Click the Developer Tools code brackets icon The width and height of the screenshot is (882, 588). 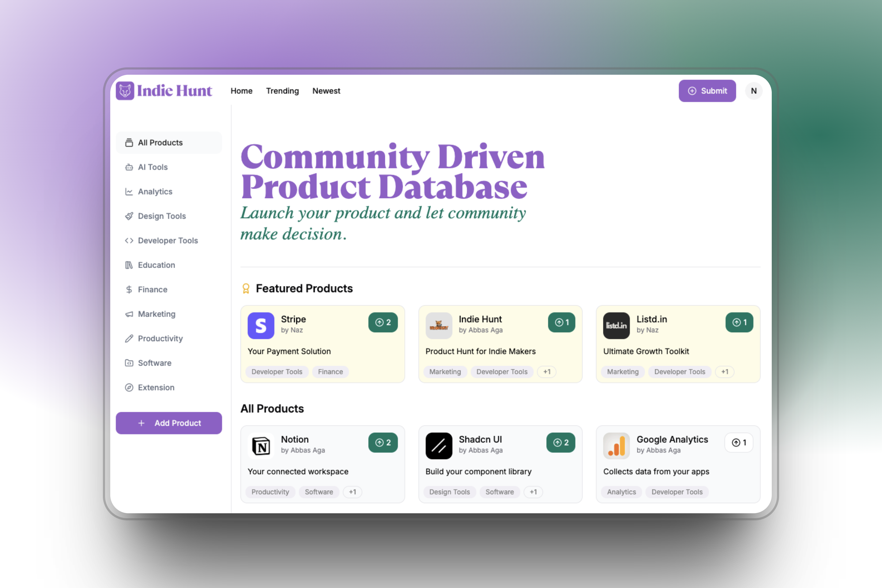[x=129, y=240]
